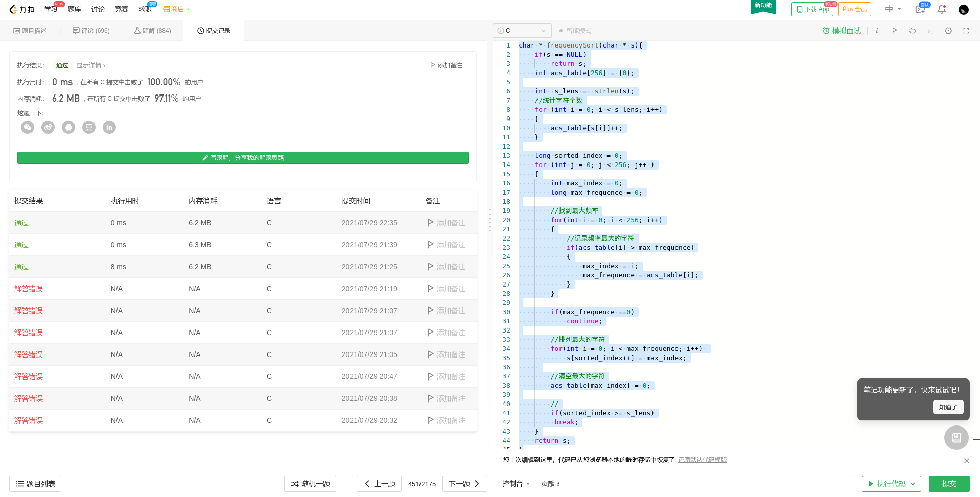Open the 力扣 logo home page
980x497 pixels.
tap(22, 9)
